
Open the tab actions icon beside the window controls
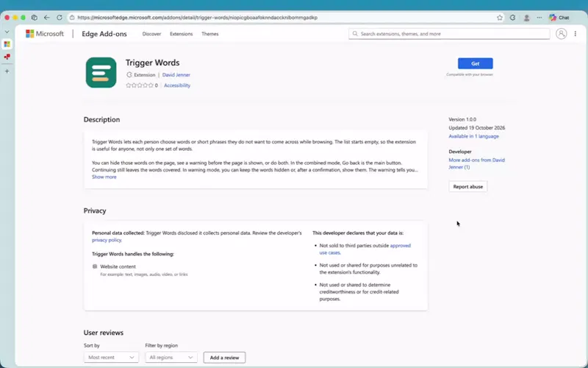34,18
